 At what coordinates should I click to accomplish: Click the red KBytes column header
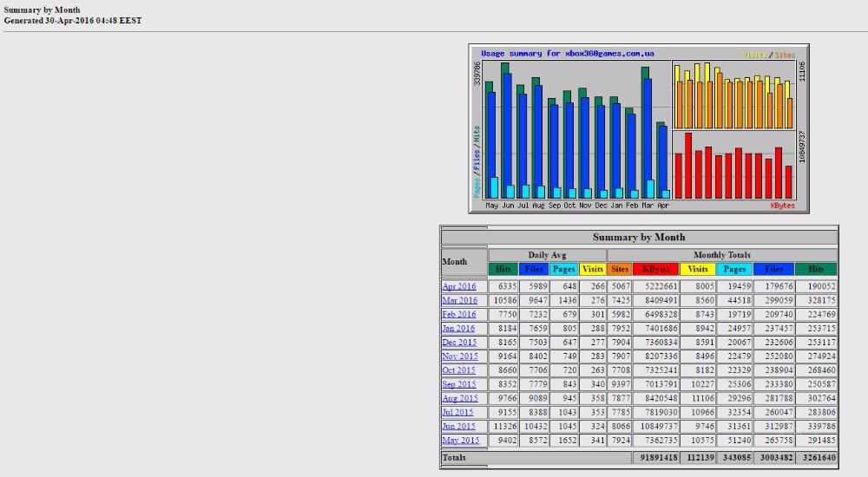point(656,269)
